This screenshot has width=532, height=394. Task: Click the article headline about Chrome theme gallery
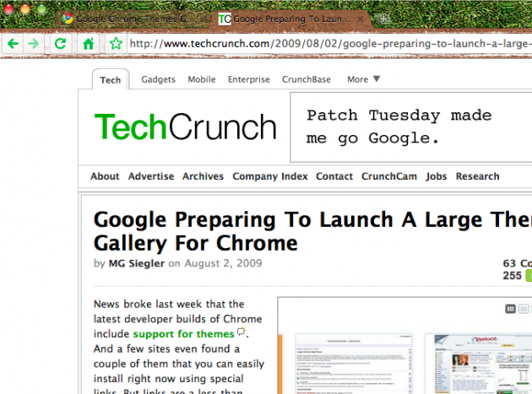click(312, 231)
